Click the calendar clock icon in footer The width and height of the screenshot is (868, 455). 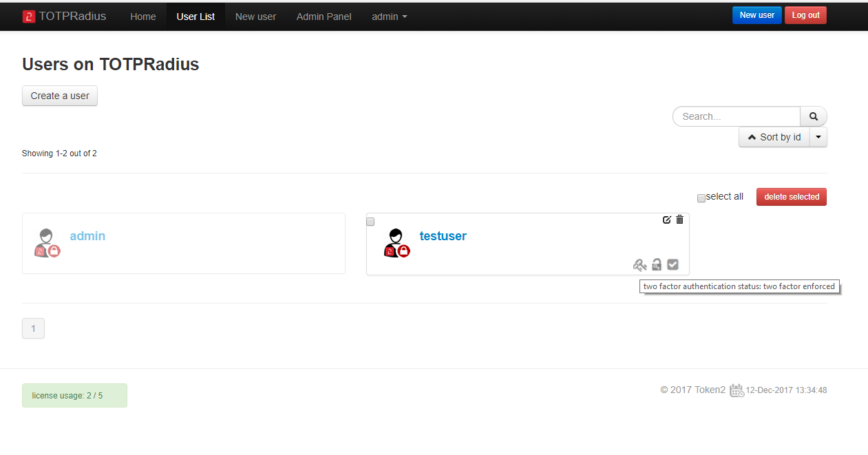(x=737, y=390)
